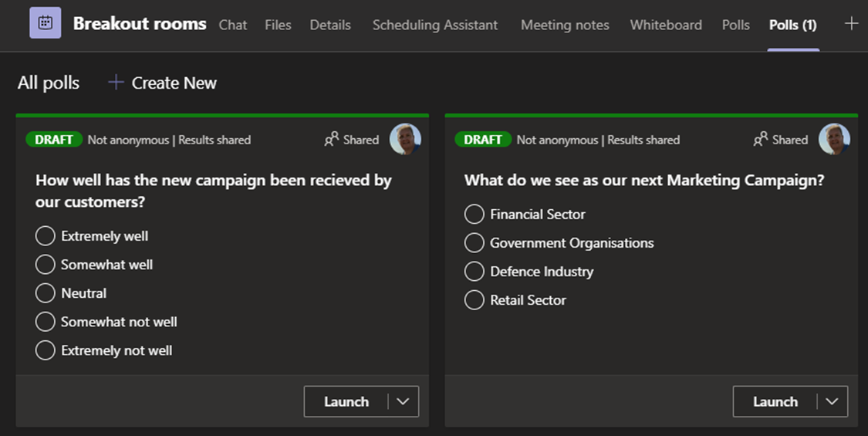Choose Retail Sector radio option
This screenshot has width=868, height=436.
pos(475,300)
